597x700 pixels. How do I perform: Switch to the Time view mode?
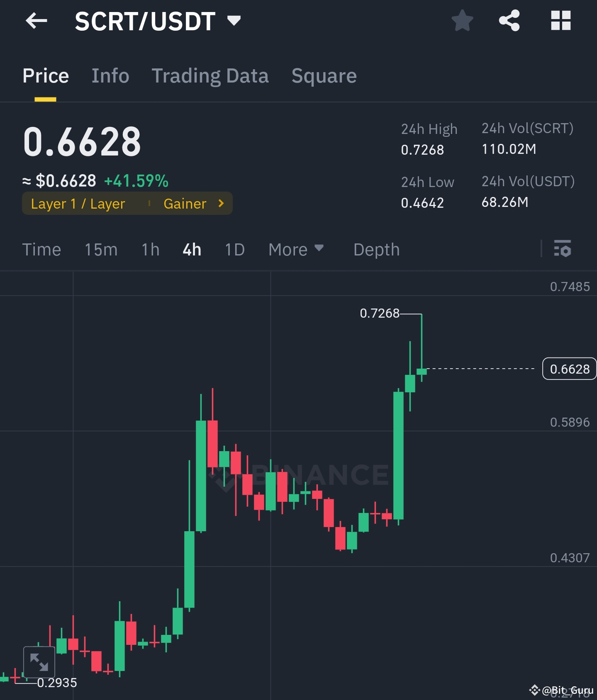pos(41,249)
